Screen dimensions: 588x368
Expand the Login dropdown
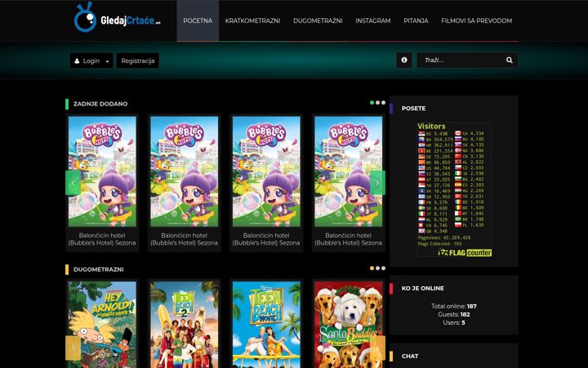91,61
